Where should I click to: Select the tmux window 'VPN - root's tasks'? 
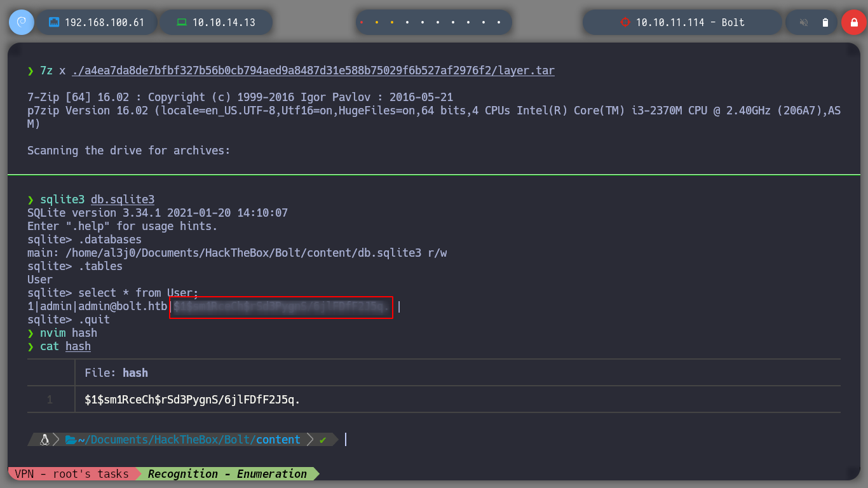(72, 473)
